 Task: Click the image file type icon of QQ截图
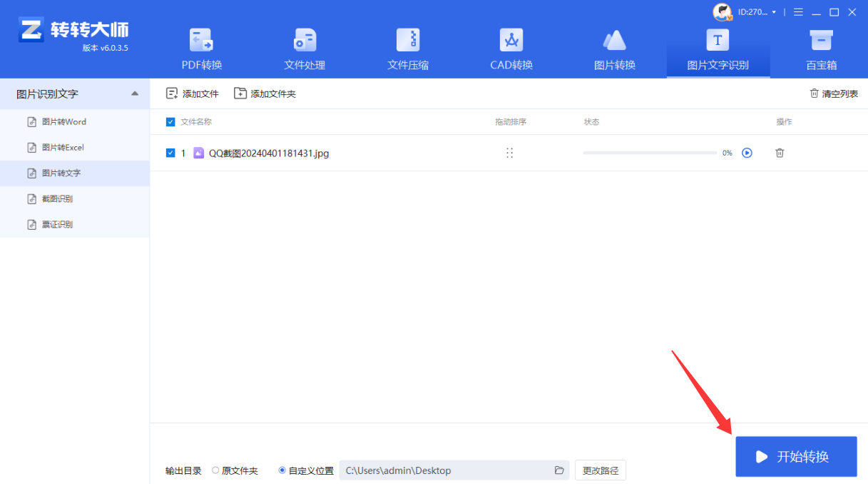tap(199, 153)
